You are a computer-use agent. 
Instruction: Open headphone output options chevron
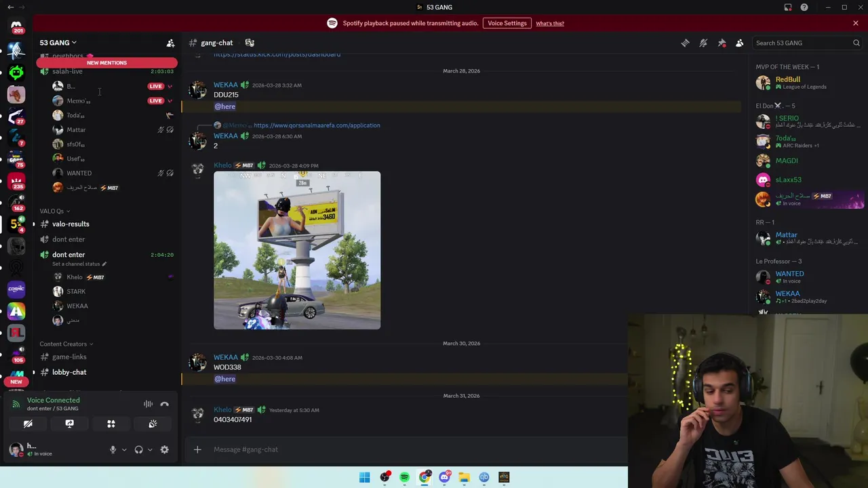[x=150, y=449]
